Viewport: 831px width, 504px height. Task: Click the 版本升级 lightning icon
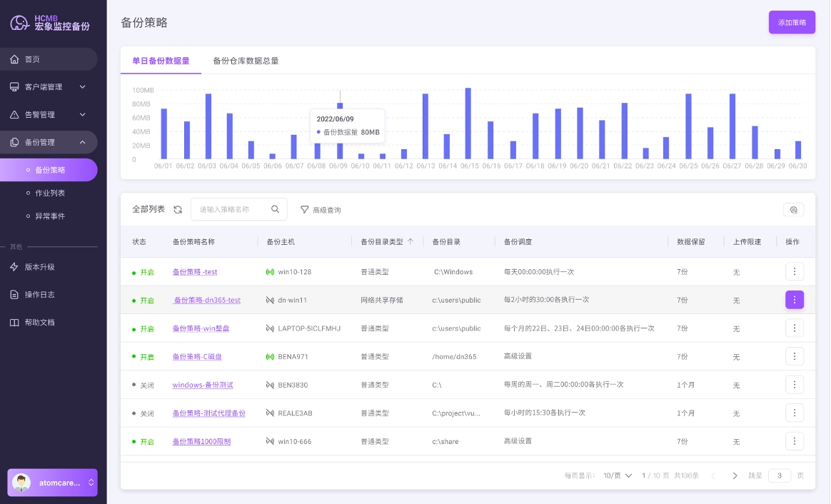click(14, 267)
